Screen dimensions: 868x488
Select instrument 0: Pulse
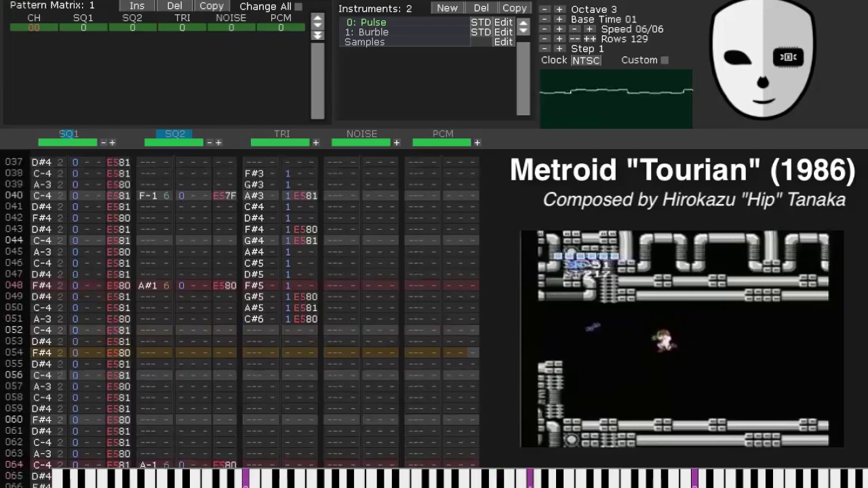[x=366, y=22]
